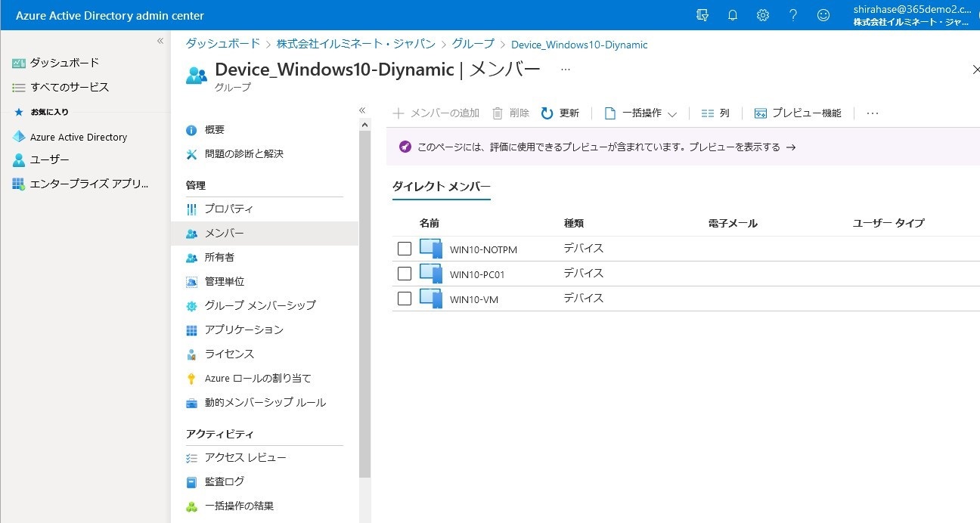Tick the WIN10-VM checkbox
The width and height of the screenshot is (980, 523).
click(x=405, y=299)
